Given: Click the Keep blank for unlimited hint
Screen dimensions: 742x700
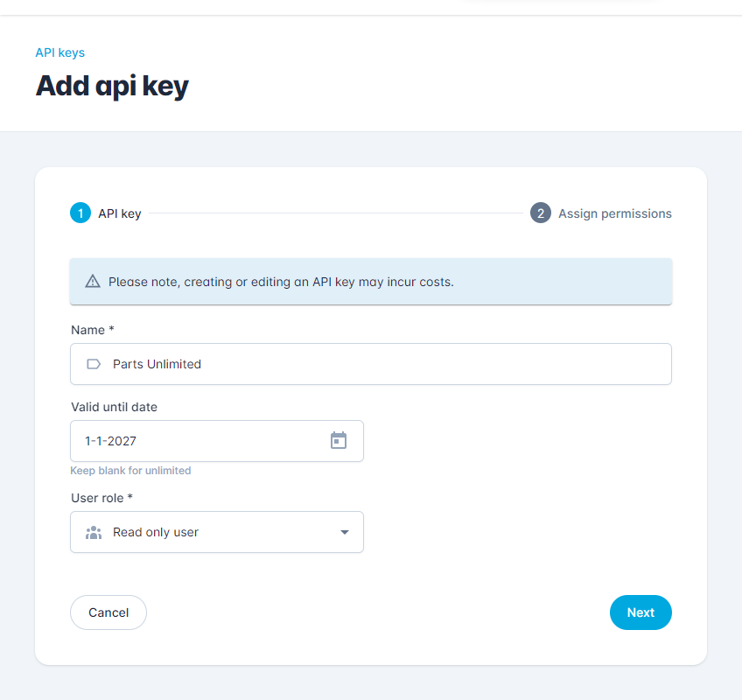Looking at the screenshot, I should [130, 471].
